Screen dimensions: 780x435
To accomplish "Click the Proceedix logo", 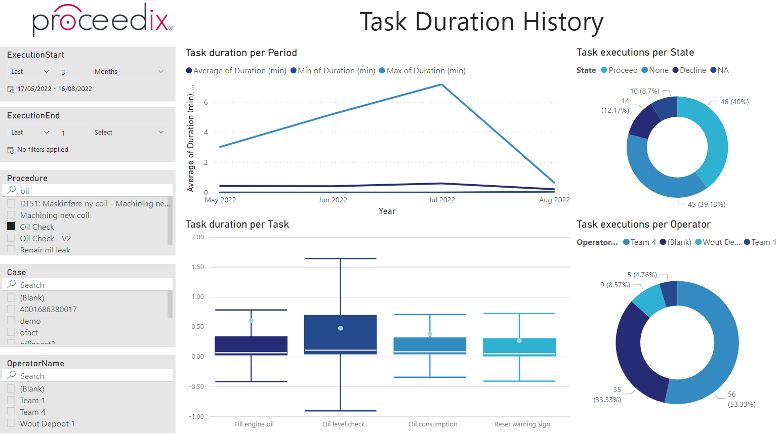I will [90, 22].
